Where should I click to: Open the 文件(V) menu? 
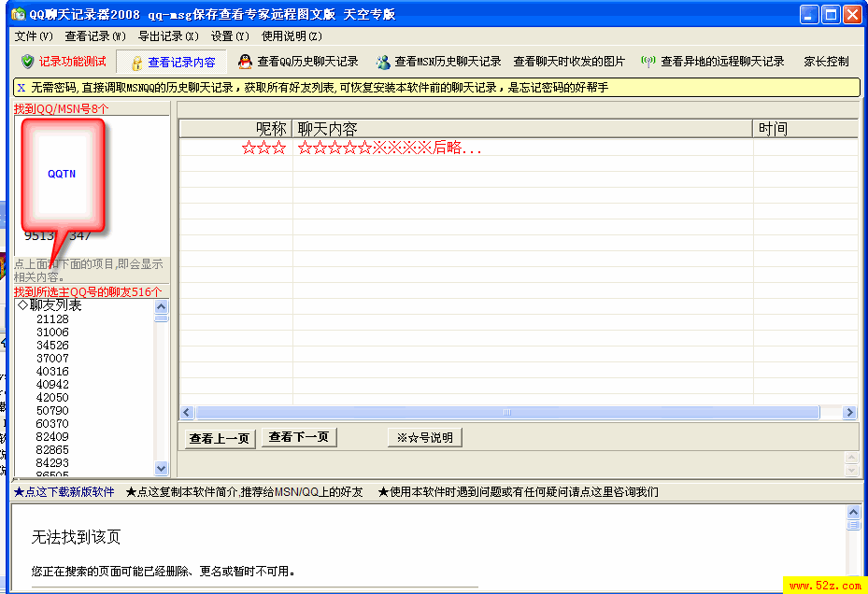click(34, 36)
